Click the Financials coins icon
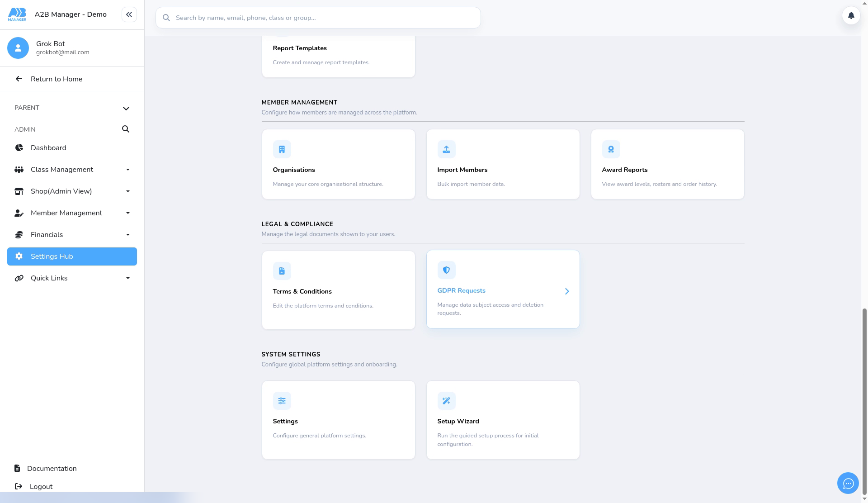Screen dimensions: 868x503 click(19, 235)
